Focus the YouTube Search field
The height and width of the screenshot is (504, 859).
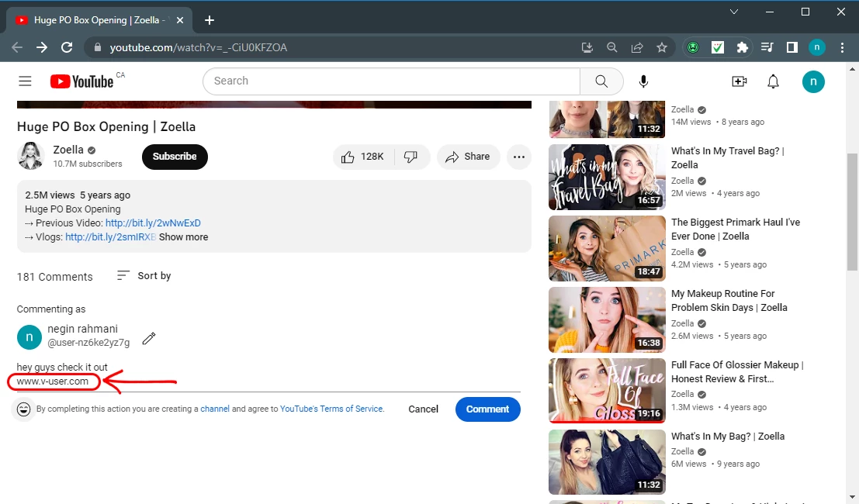(x=391, y=81)
